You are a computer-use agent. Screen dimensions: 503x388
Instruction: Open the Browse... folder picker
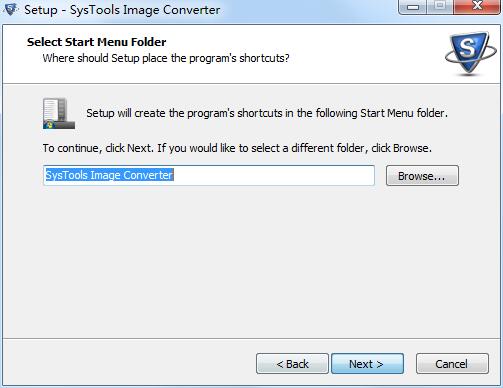click(422, 176)
